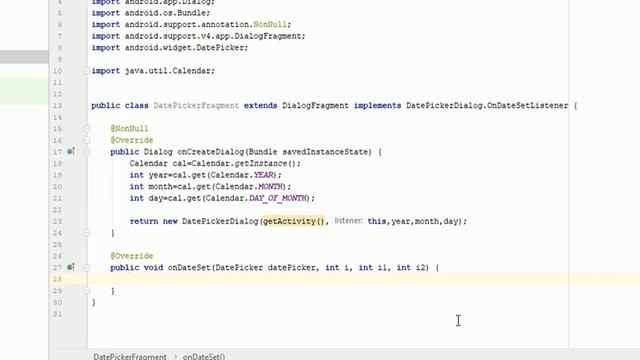Collapse the onCreateDialog method fold marker
The image size is (640, 360).
87,152
